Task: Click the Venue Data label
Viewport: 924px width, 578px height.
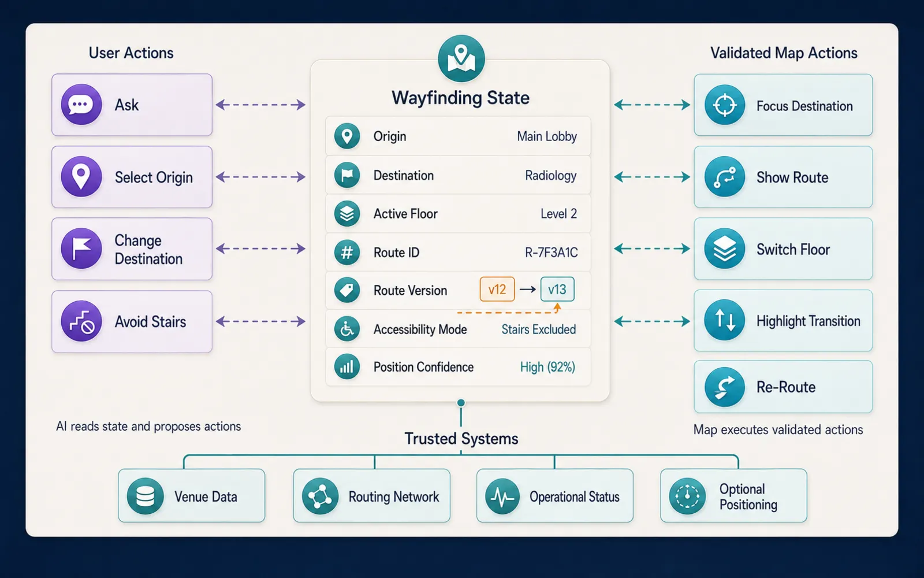Action: 206,497
